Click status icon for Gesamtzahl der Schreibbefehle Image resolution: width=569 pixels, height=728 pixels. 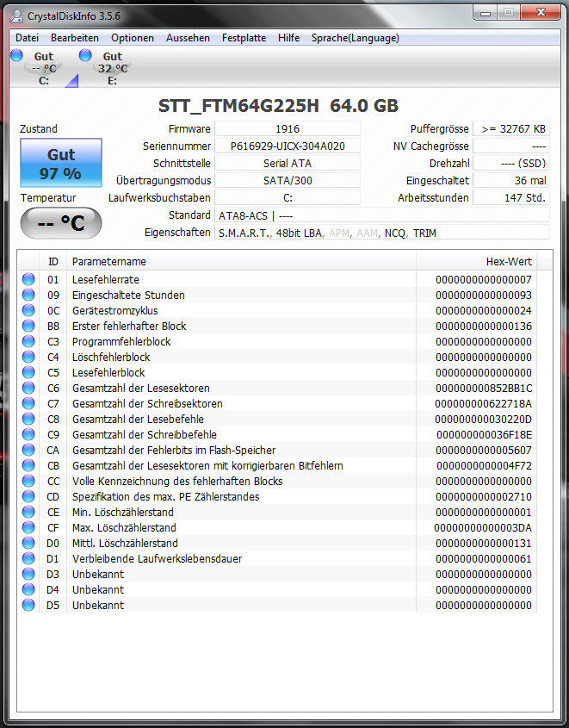28,434
